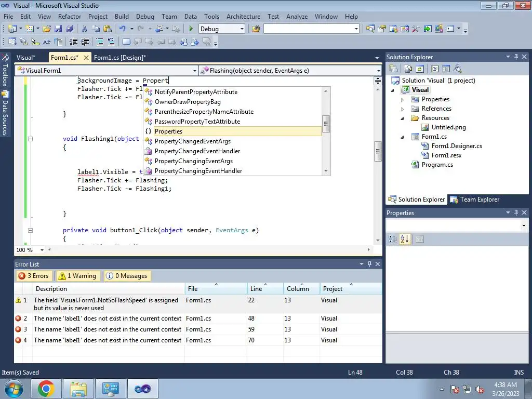Click the Paste clipboard icon

(107, 29)
